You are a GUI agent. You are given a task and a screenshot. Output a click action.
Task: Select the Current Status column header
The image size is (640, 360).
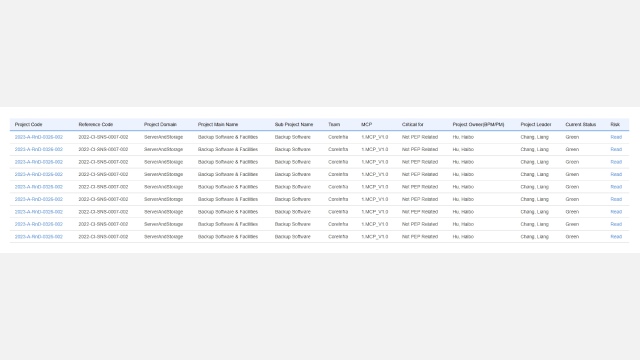tap(580, 124)
